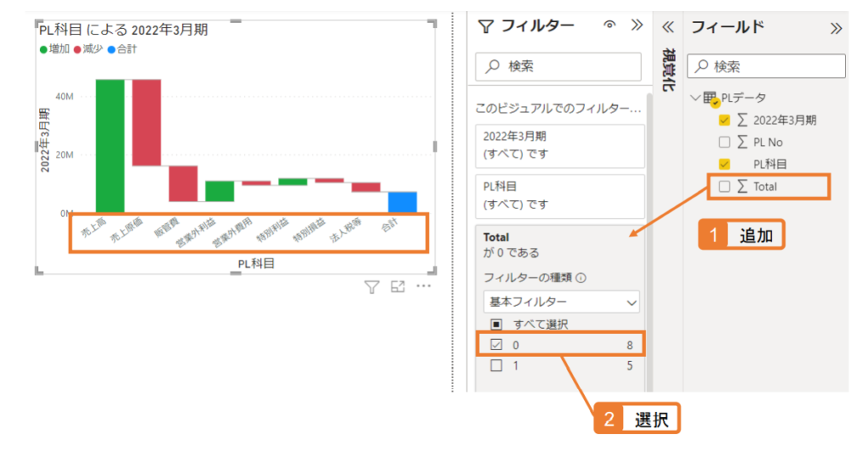The height and width of the screenshot is (451, 868).
Task: Click the info icon beside フィルターの種類
Action: click(x=581, y=278)
